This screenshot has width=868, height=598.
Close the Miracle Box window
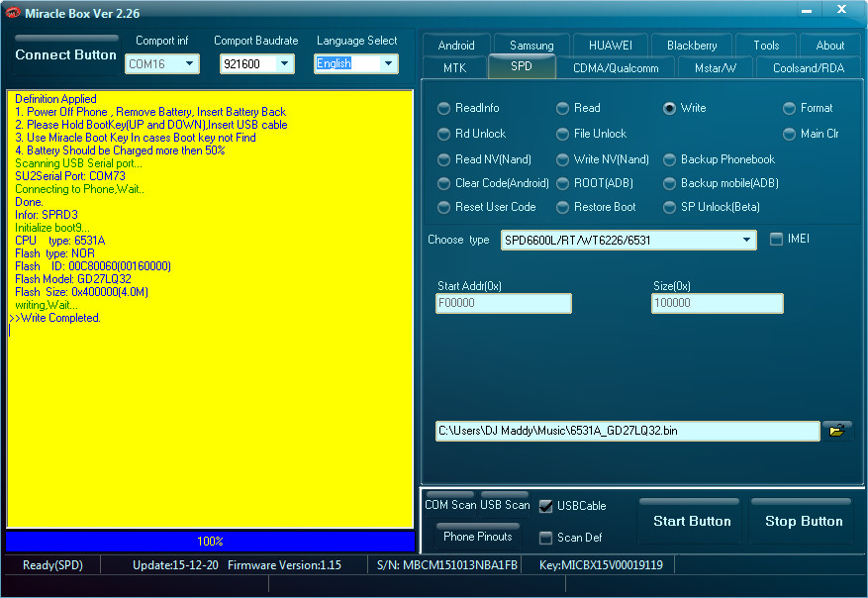(841, 9)
